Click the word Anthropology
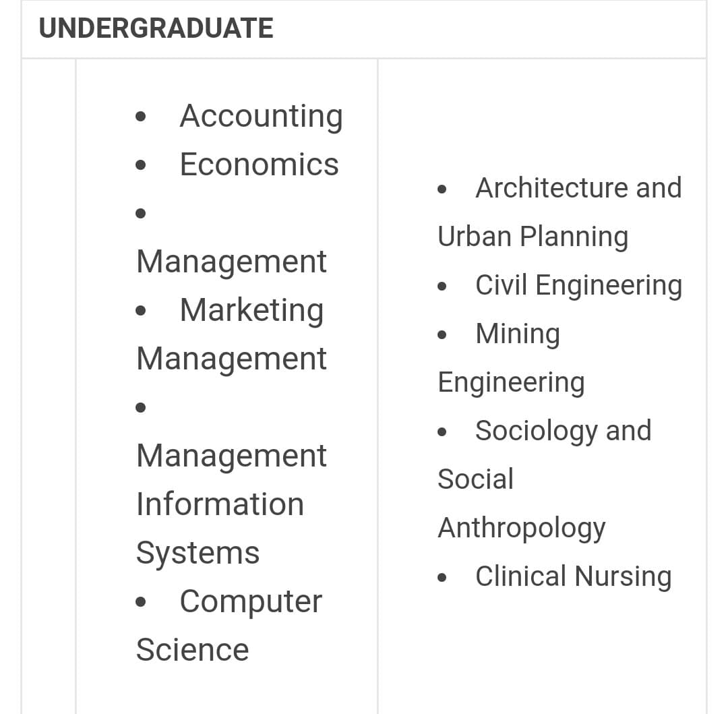Image resolution: width=728 pixels, height=714 pixels. tap(521, 529)
